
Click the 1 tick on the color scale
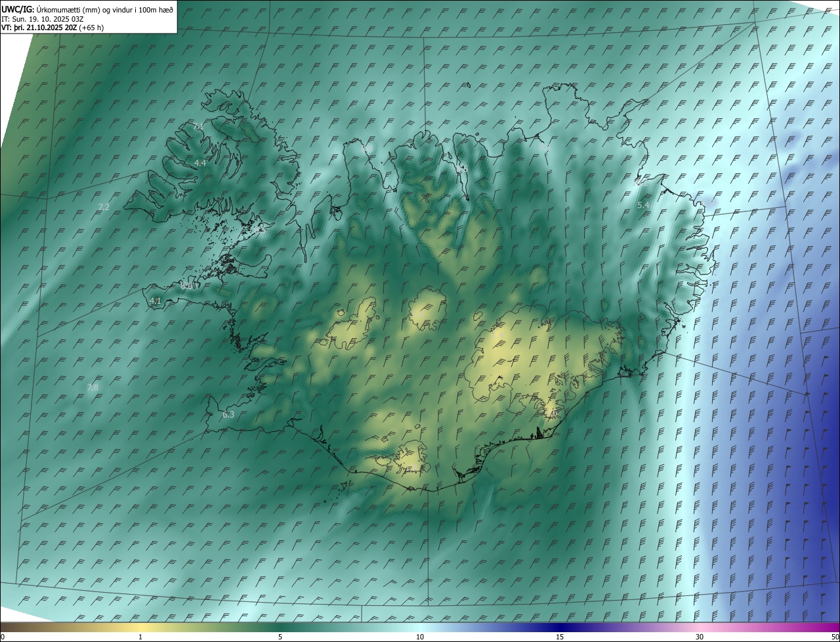point(140,637)
